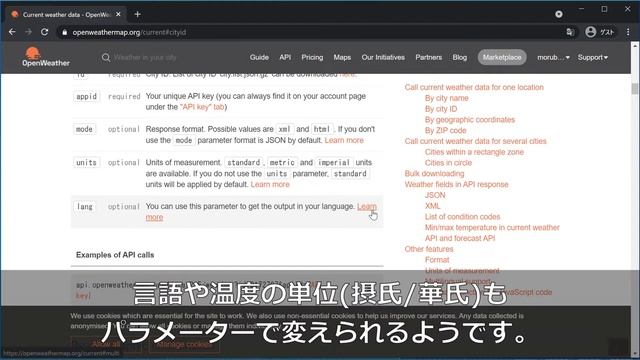Click the units parameter name
The height and width of the screenshot is (360, 640).
(86, 162)
